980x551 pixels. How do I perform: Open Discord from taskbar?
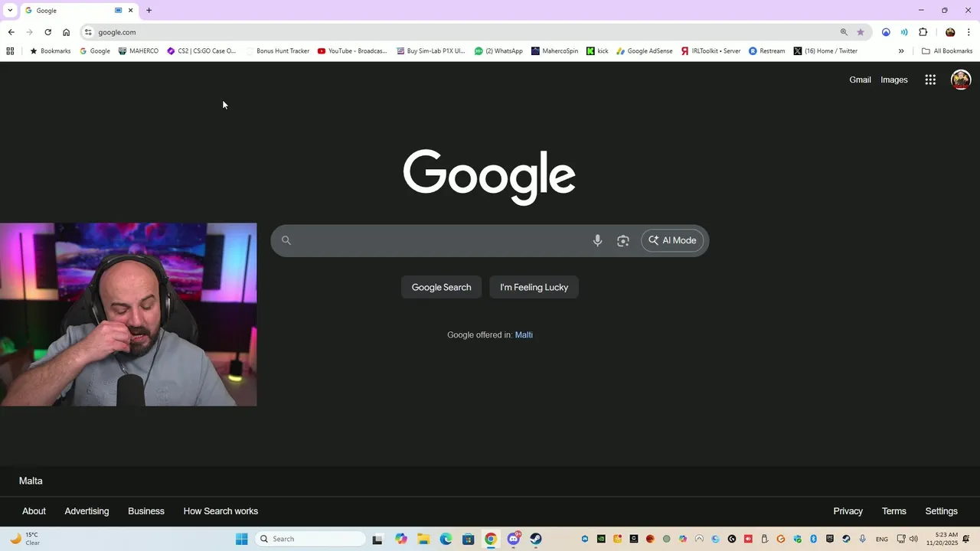click(514, 539)
